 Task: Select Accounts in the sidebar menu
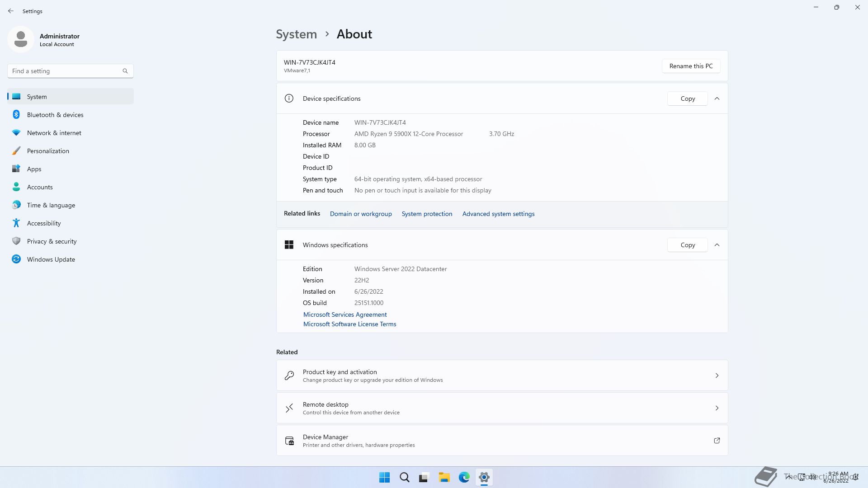click(40, 187)
